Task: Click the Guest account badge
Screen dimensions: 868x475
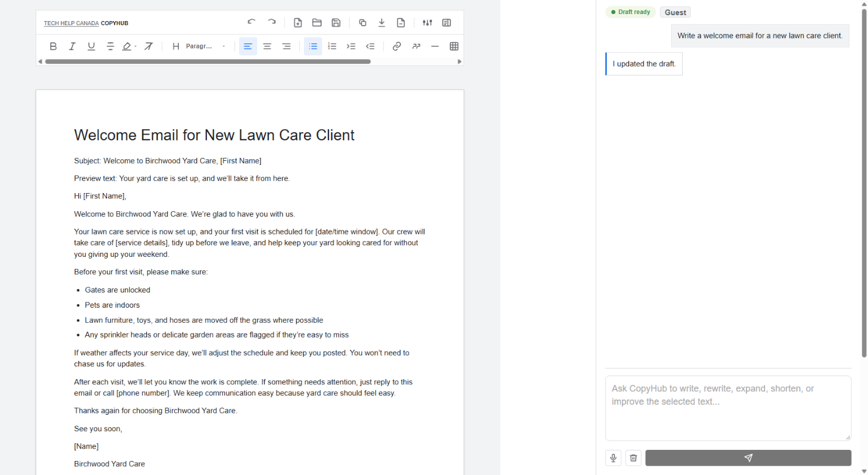Action: click(675, 12)
